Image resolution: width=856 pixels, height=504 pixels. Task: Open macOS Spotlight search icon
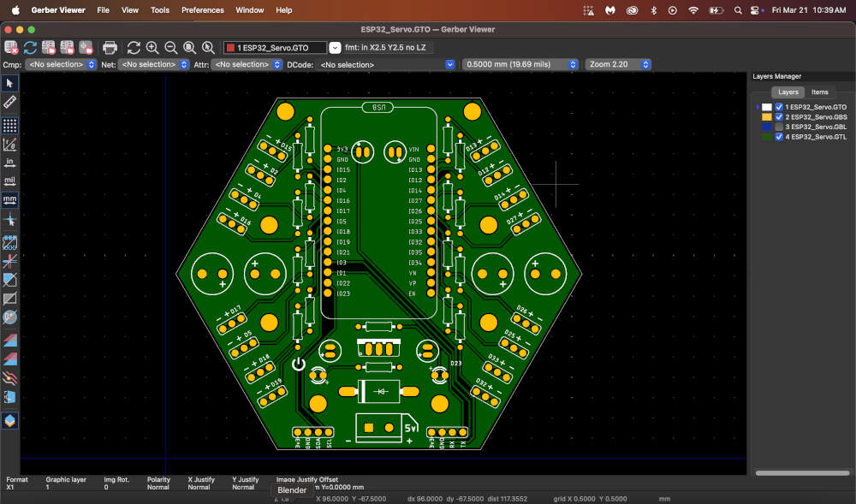(x=738, y=9)
